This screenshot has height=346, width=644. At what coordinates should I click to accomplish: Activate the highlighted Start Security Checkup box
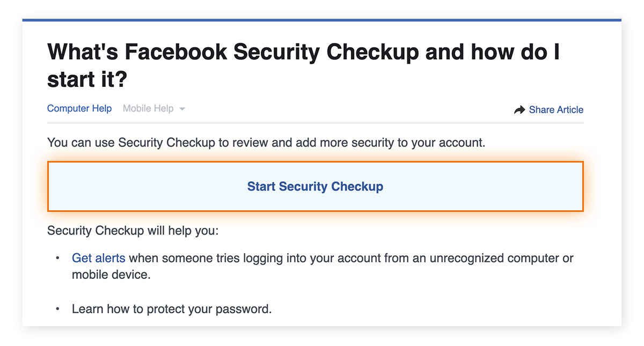[x=315, y=186]
